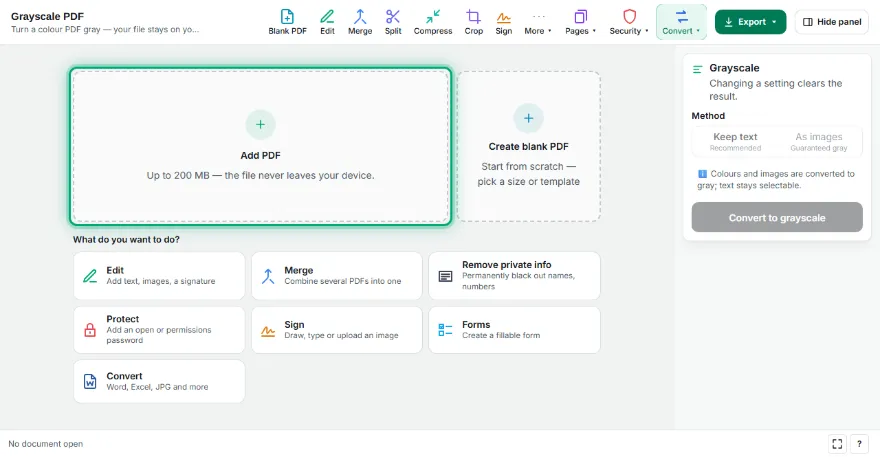Select As images method option
The image size is (880, 457).
click(x=819, y=141)
